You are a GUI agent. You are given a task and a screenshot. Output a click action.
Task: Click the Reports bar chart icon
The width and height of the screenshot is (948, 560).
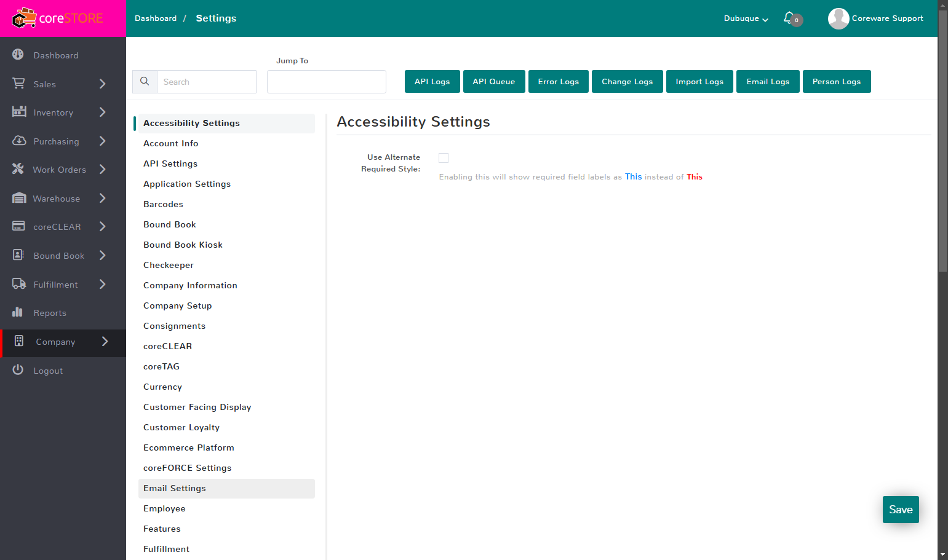pyautogui.click(x=18, y=312)
